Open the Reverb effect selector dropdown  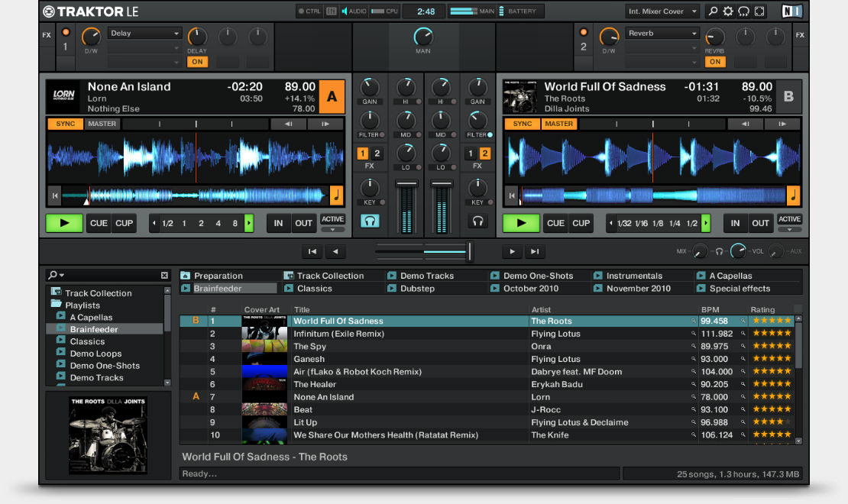[662, 34]
